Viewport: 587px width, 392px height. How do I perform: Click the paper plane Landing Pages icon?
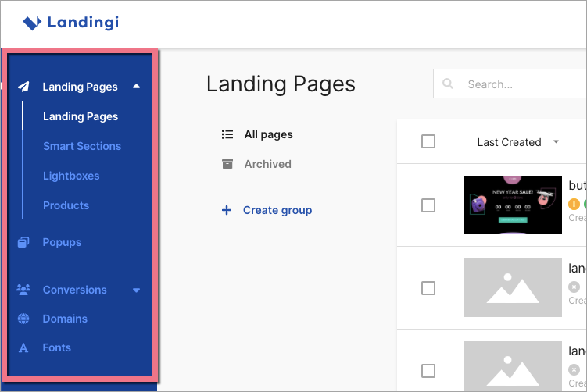tap(23, 87)
